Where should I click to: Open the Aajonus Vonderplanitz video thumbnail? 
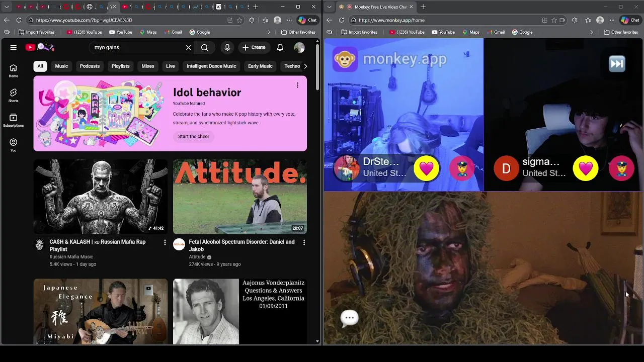pyautogui.click(x=240, y=312)
